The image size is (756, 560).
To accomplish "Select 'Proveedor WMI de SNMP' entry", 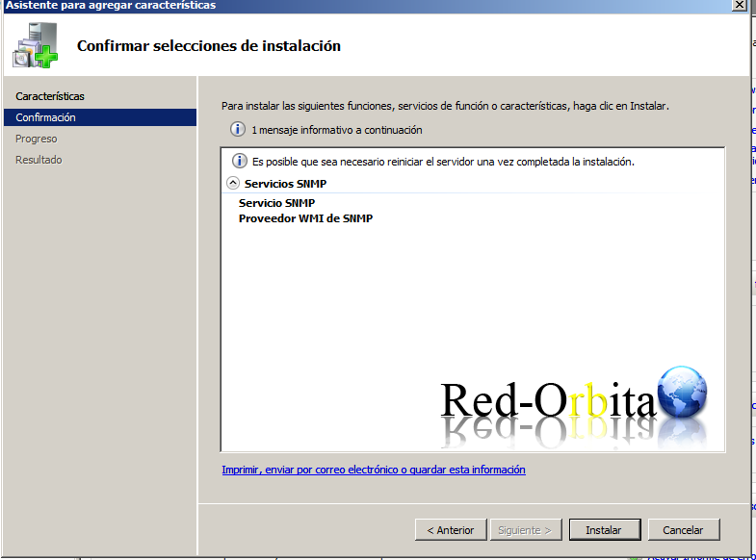I will click(x=305, y=218).
